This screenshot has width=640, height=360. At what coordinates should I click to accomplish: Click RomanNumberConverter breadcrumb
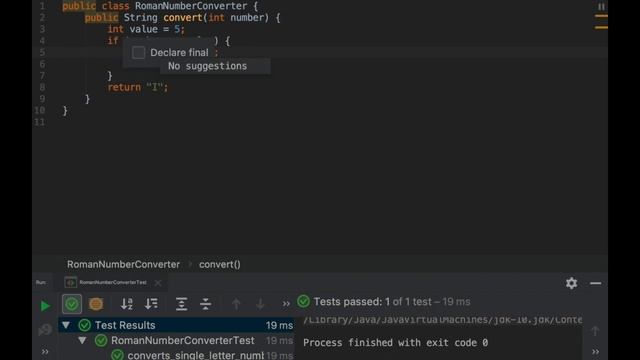[123, 264]
